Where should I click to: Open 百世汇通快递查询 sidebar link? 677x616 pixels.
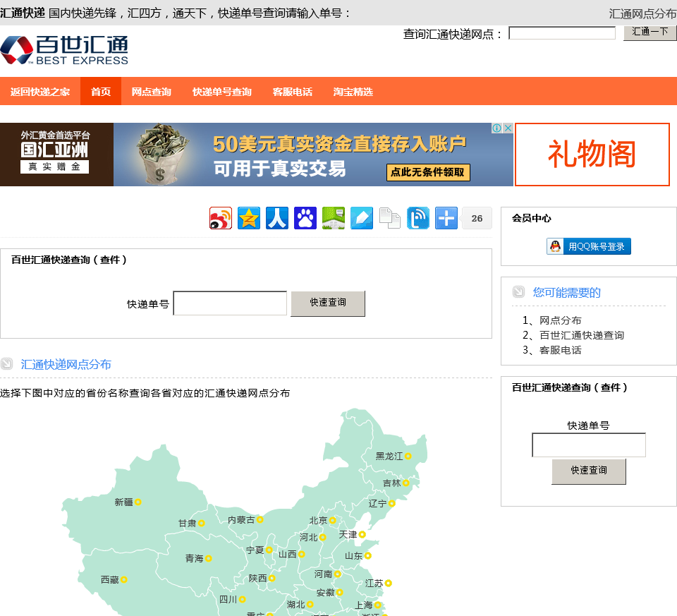(x=582, y=335)
